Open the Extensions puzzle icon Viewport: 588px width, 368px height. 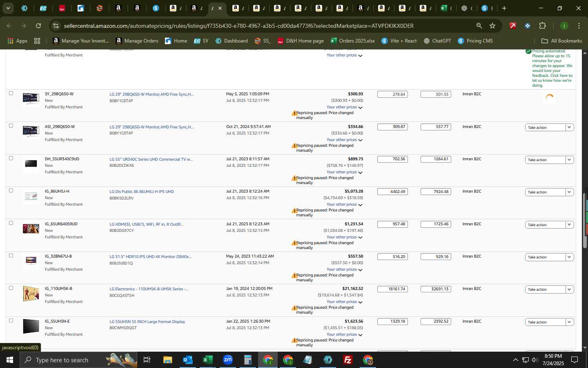pyautogui.click(x=542, y=26)
